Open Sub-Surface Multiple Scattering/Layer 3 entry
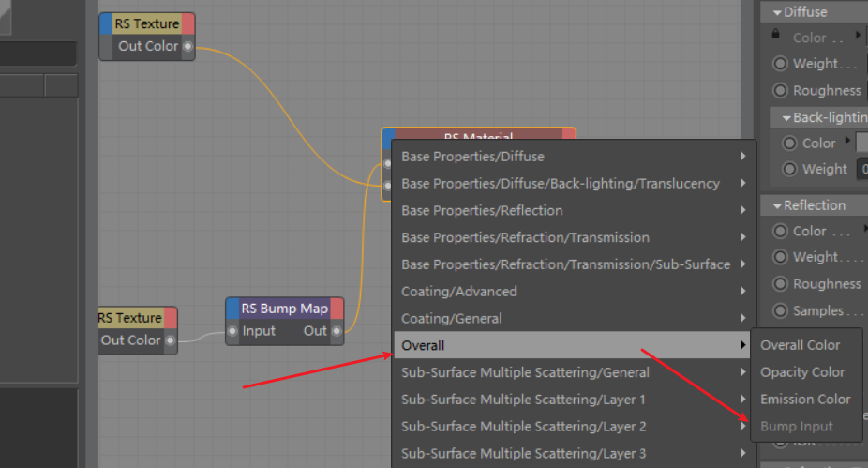The height and width of the screenshot is (468, 868). click(573, 454)
